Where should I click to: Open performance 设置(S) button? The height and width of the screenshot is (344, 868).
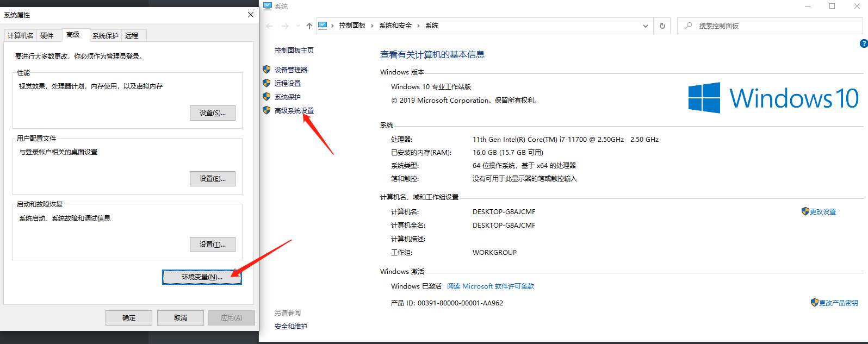click(213, 112)
